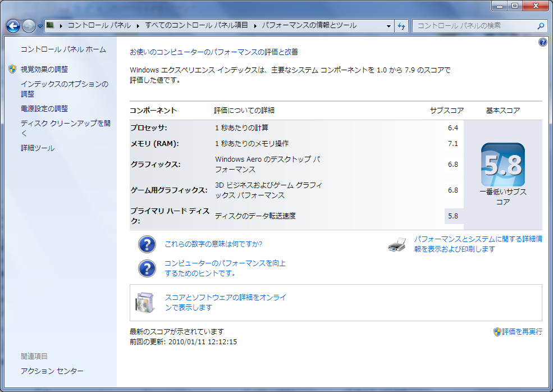Click the サブスコア column header
Screen dimensions: 553x392
click(447, 111)
